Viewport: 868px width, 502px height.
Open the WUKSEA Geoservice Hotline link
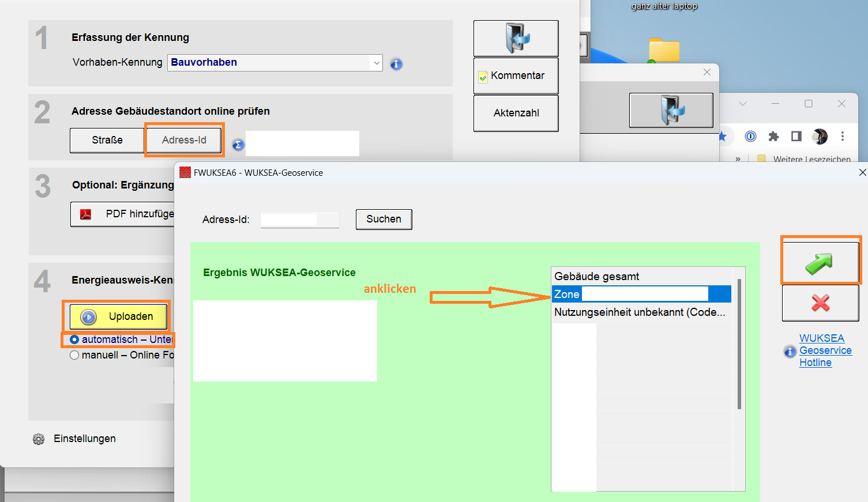[825, 350]
